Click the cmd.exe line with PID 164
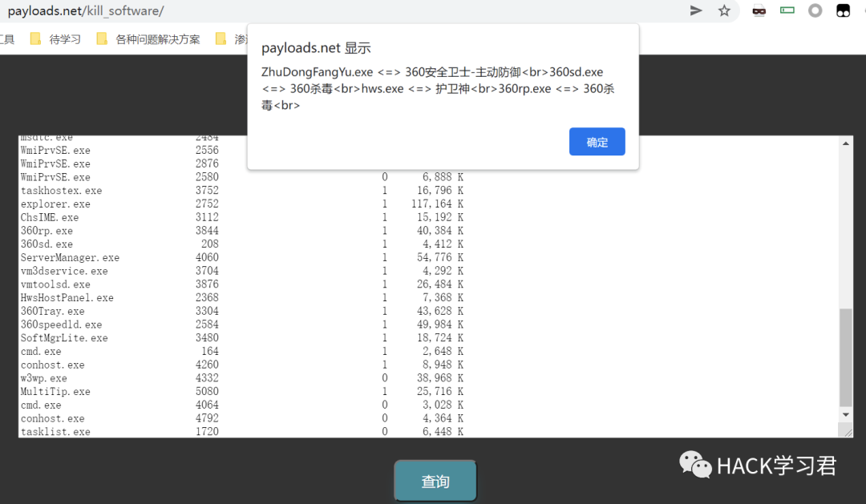The image size is (866, 504). point(242,351)
